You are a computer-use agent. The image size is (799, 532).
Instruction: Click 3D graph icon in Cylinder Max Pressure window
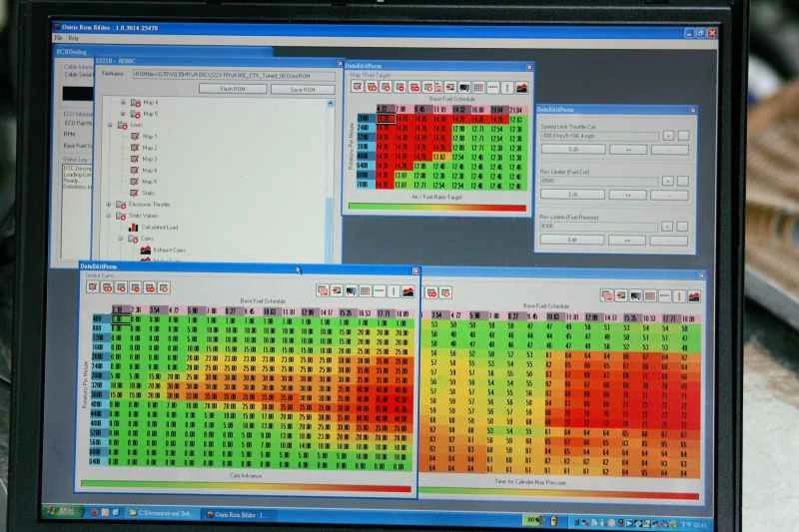(689, 295)
